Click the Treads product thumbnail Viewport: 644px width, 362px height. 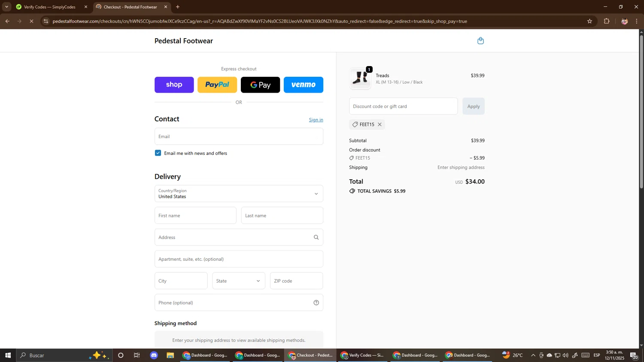tap(360, 78)
